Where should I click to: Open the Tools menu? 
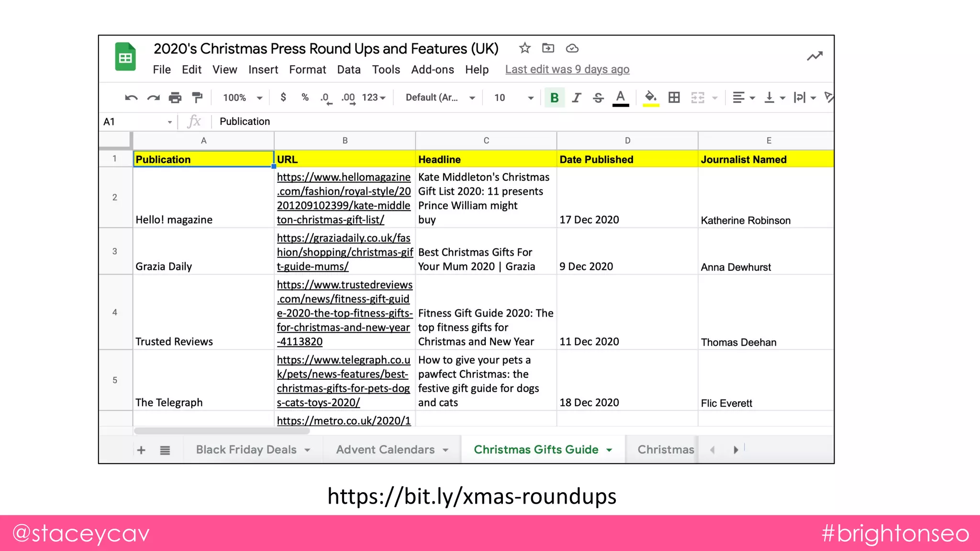click(386, 69)
